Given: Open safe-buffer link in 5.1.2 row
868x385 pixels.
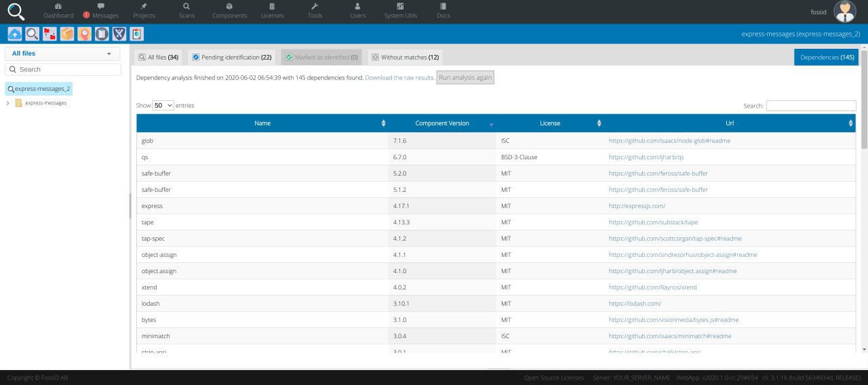Looking at the screenshot, I should 658,190.
